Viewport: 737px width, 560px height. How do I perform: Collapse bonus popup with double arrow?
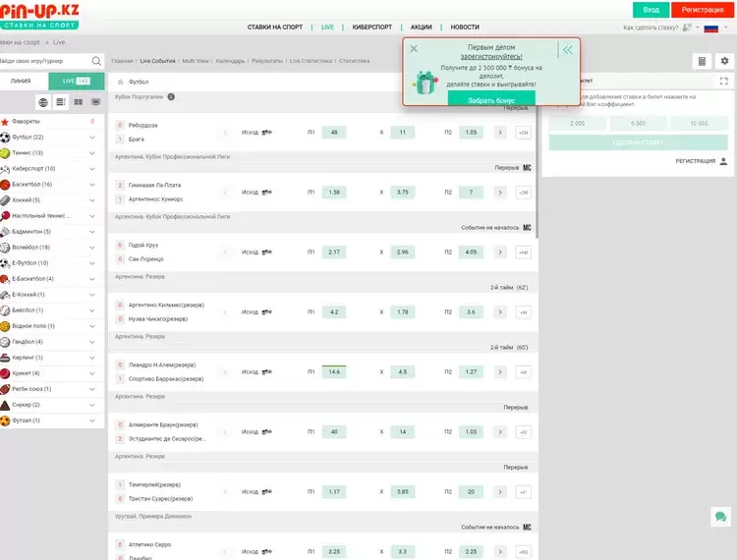tap(568, 50)
